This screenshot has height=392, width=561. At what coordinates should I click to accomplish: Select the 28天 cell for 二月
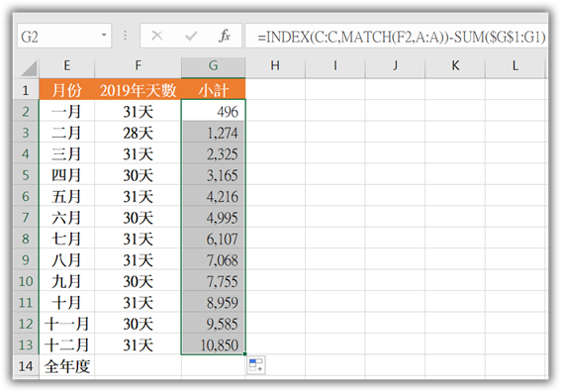click(x=138, y=133)
